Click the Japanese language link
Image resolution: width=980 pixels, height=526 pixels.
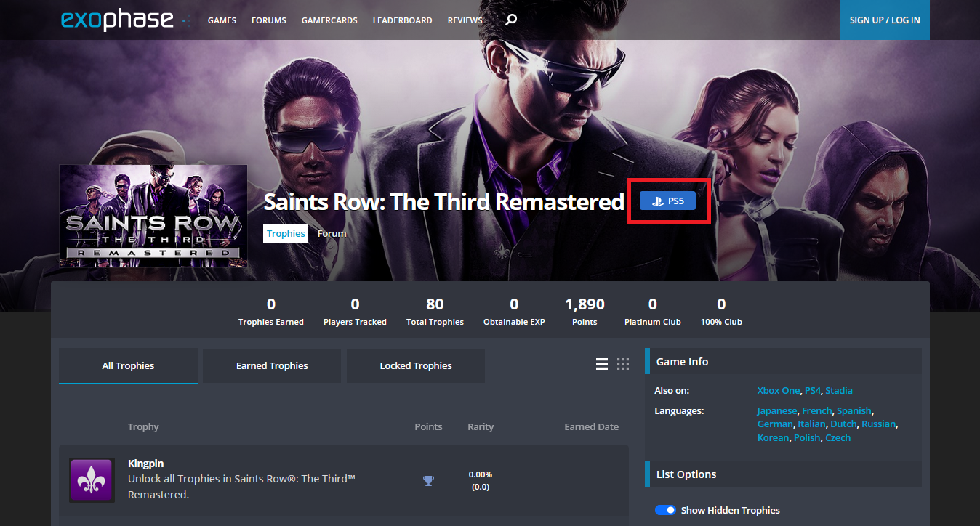(776, 410)
